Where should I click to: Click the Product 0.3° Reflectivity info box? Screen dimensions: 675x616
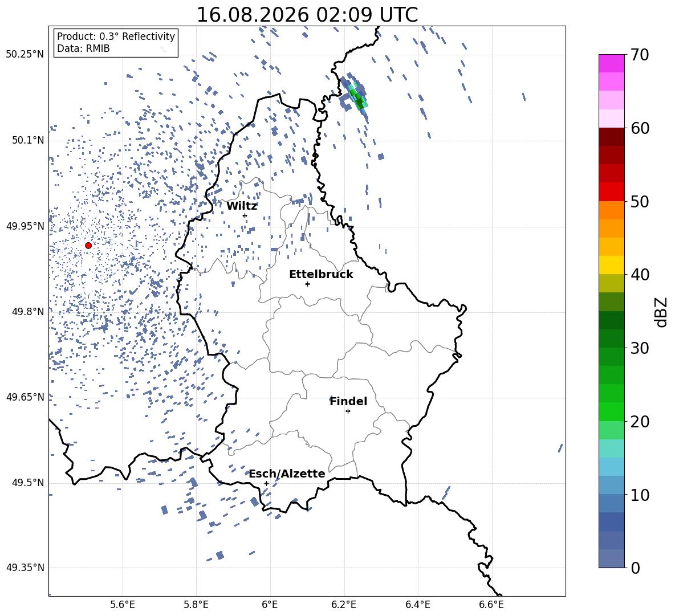pyautogui.click(x=116, y=42)
